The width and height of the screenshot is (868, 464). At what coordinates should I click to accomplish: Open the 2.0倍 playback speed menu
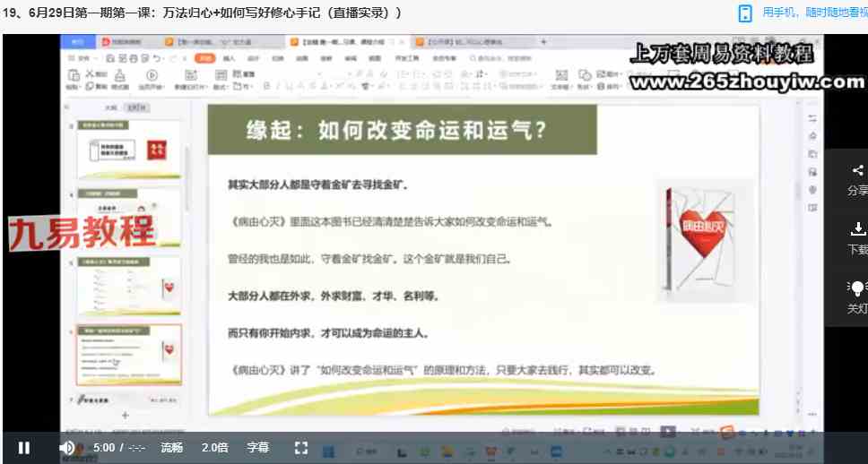(214, 447)
